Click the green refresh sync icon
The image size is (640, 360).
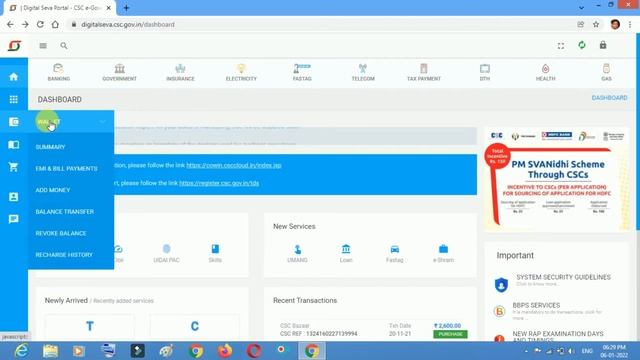click(x=582, y=45)
